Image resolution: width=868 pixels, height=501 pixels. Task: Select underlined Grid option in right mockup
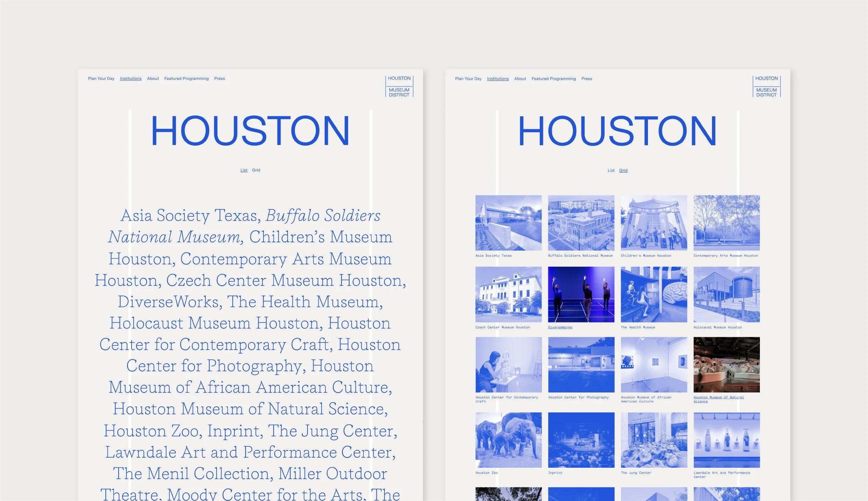coord(623,171)
